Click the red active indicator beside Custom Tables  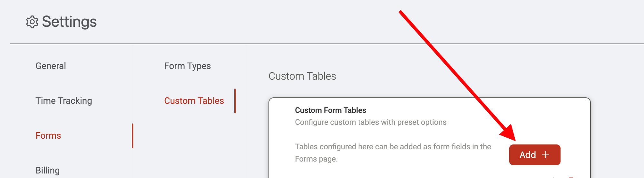point(235,101)
